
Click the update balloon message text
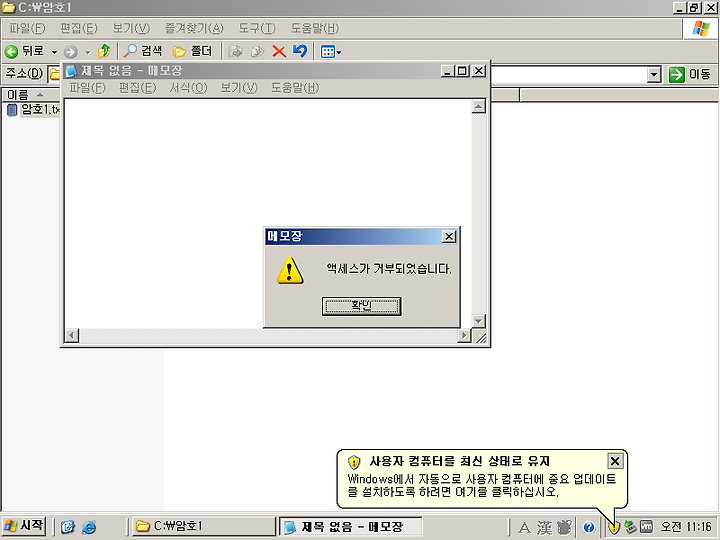(482, 485)
